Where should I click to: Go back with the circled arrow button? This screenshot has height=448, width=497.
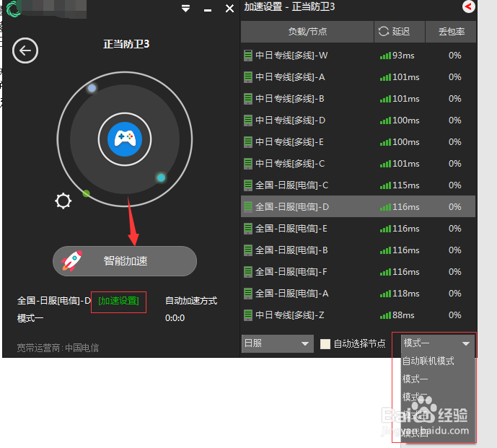click(25, 50)
